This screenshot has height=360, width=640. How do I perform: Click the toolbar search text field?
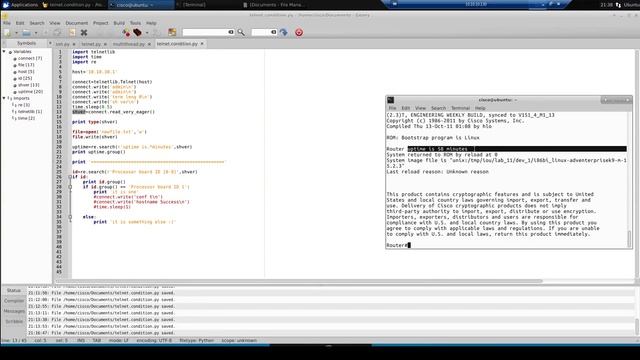(208, 32)
